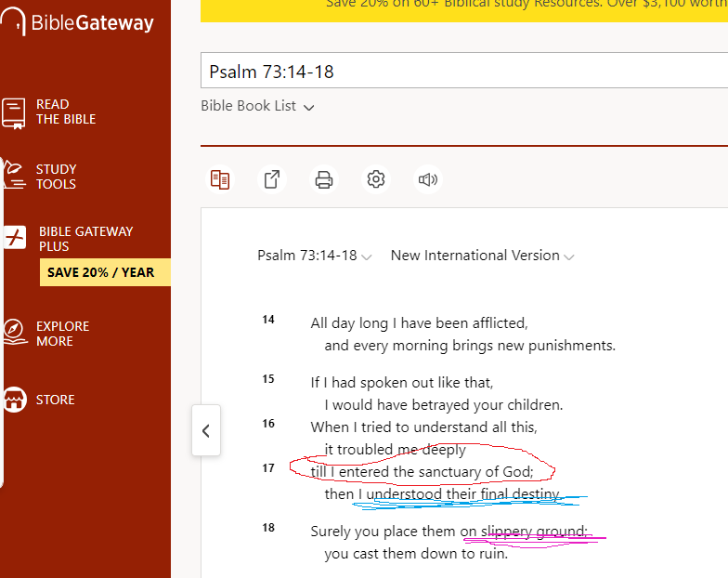Open EXPLORE MORE menu
The width and height of the screenshot is (728, 578).
(63, 334)
